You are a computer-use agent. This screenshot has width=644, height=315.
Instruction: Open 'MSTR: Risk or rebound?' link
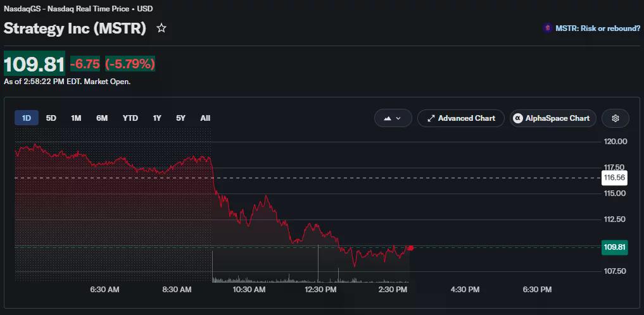pos(598,28)
